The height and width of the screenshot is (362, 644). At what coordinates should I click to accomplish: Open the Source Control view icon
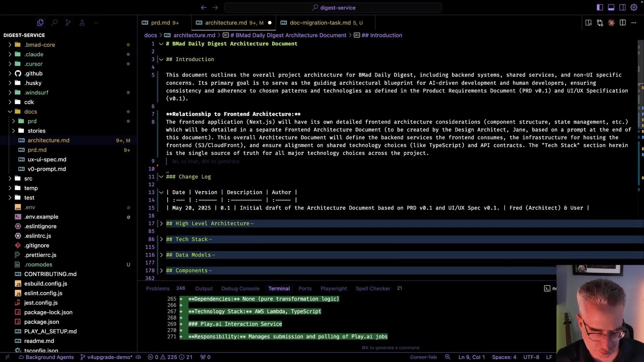point(68,22)
